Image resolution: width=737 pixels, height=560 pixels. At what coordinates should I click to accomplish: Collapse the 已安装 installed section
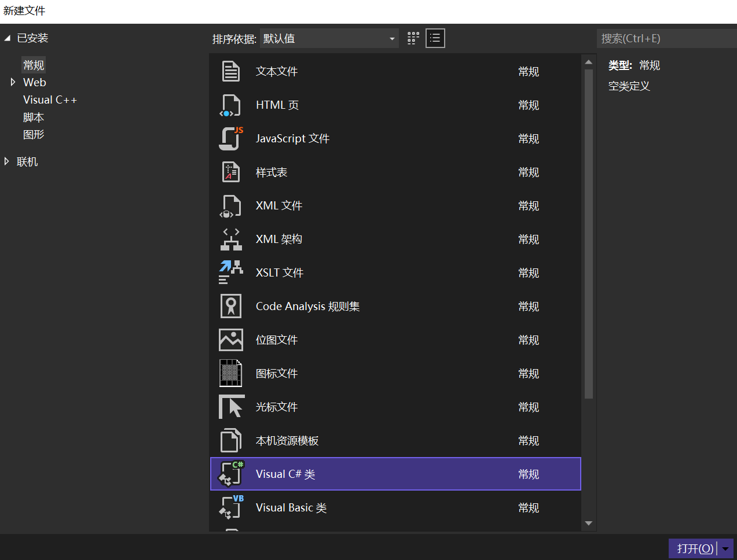click(8, 38)
